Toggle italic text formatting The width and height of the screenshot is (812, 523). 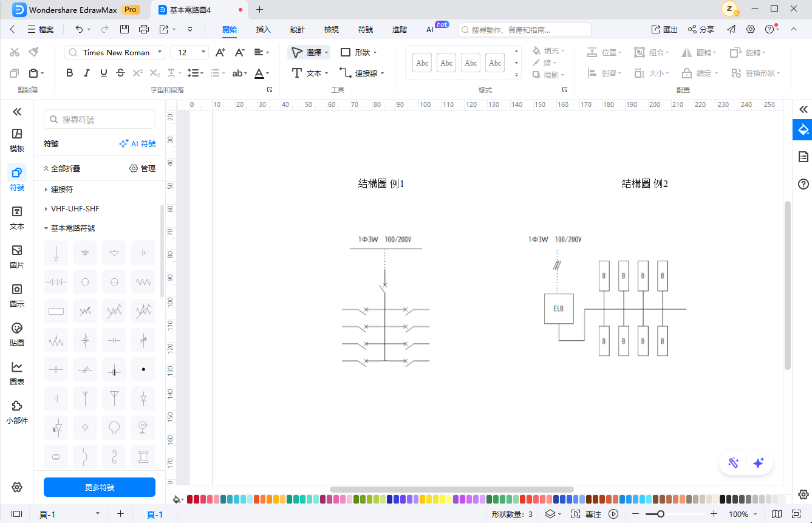tap(86, 73)
